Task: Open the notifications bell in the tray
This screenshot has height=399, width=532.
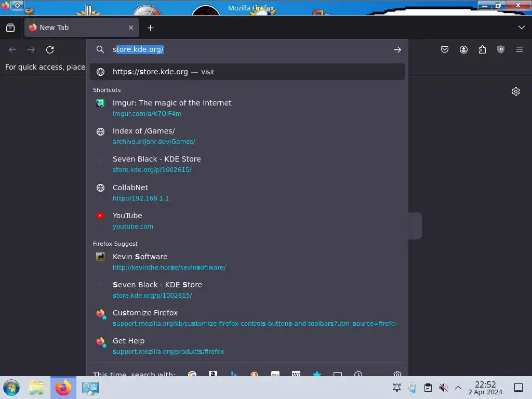Action: tap(396, 388)
